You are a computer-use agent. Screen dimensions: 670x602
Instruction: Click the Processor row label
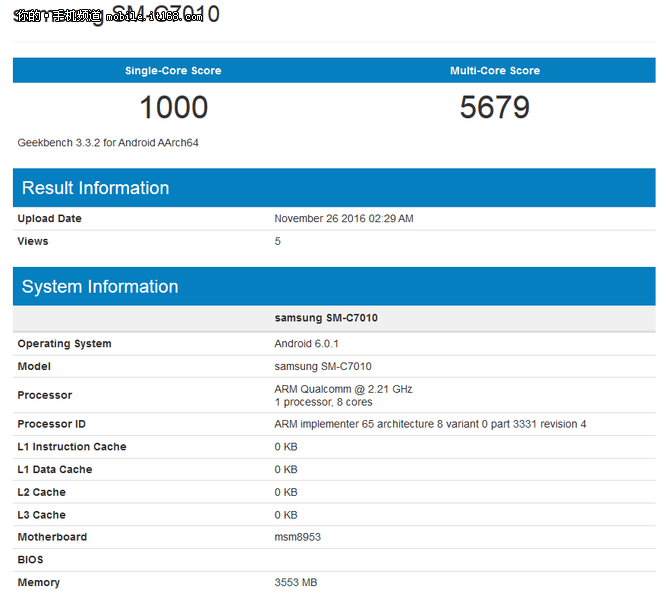coord(45,395)
